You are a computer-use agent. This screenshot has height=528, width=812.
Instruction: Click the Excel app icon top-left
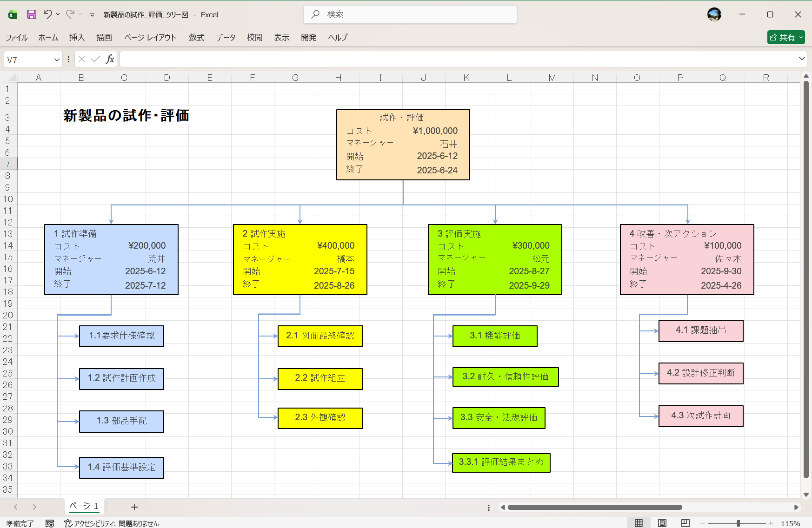(13, 14)
